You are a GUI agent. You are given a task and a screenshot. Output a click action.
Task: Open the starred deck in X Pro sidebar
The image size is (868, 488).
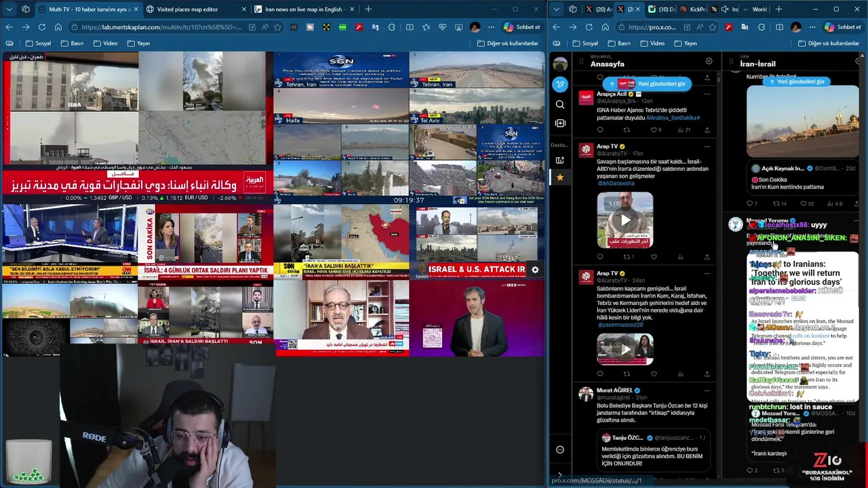tap(560, 177)
